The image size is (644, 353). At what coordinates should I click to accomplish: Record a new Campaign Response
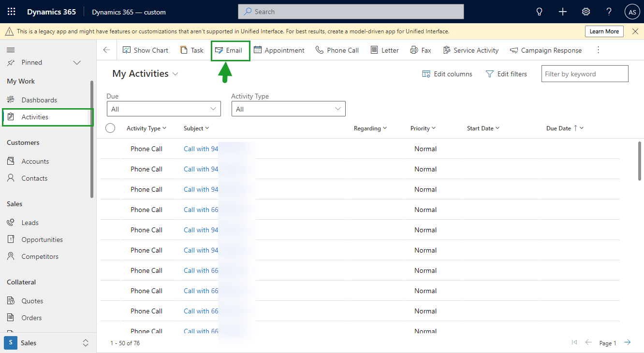click(546, 50)
